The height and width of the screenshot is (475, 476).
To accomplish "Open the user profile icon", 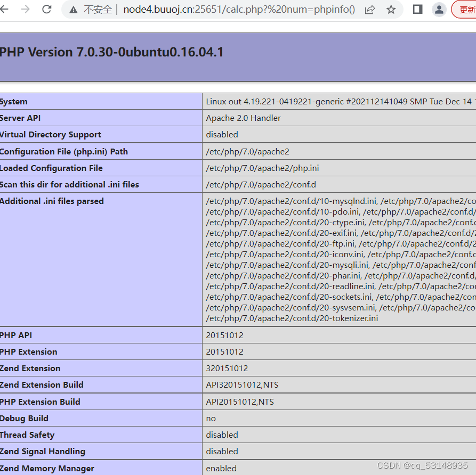I will [439, 10].
